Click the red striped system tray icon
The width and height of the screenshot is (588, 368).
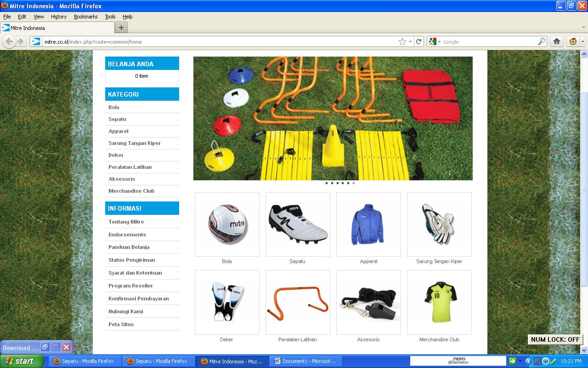(537, 361)
